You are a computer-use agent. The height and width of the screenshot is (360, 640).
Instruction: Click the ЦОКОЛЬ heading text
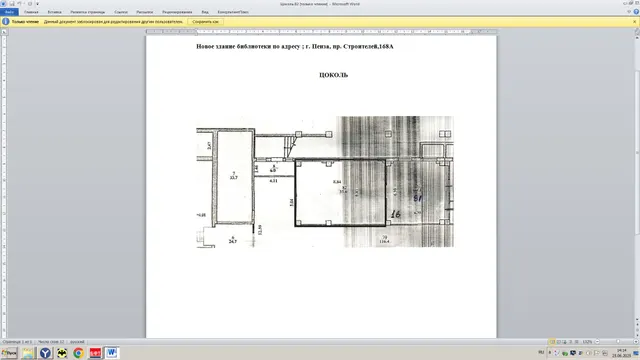pos(333,75)
